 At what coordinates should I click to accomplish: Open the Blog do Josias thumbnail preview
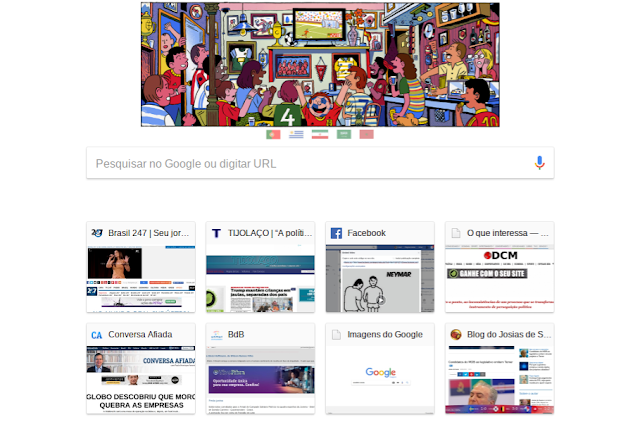point(500,380)
